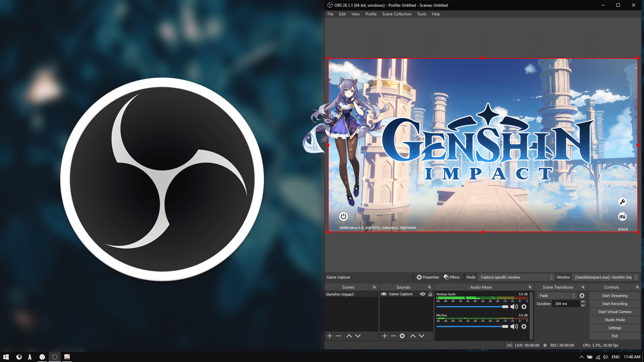
Task: Remove the selected source with the minus icon
Action: point(393,336)
